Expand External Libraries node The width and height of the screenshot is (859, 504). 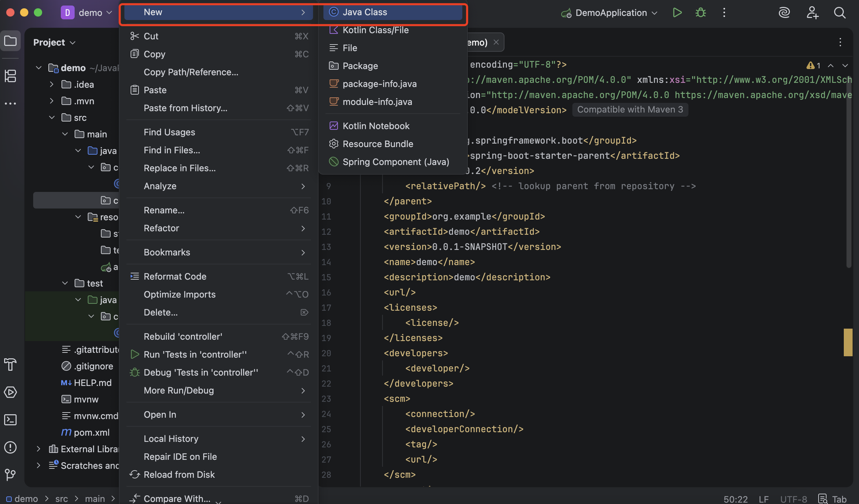(38, 449)
